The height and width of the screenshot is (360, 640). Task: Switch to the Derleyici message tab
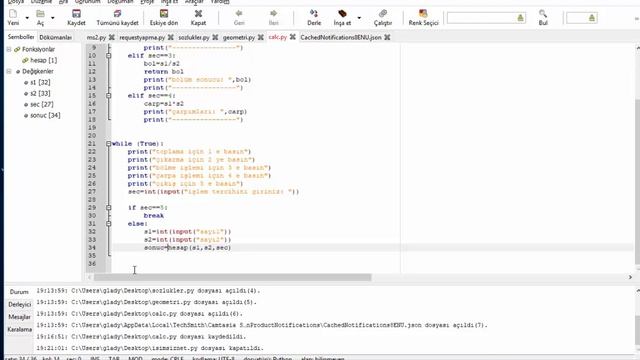pos(20,304)
